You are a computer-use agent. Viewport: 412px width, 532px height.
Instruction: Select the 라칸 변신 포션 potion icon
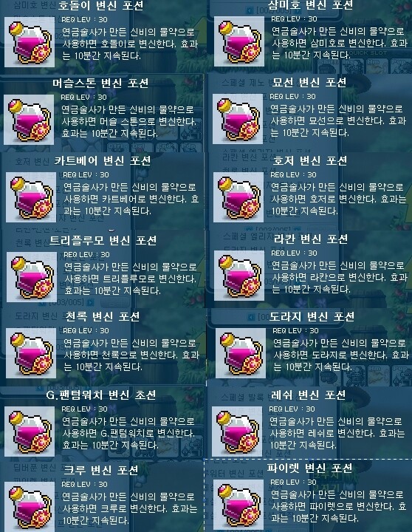pyautogui.click(x=239, y=276)
